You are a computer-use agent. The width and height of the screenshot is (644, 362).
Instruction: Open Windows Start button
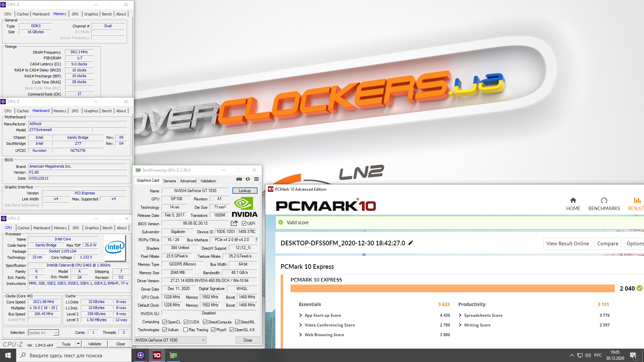8,355
